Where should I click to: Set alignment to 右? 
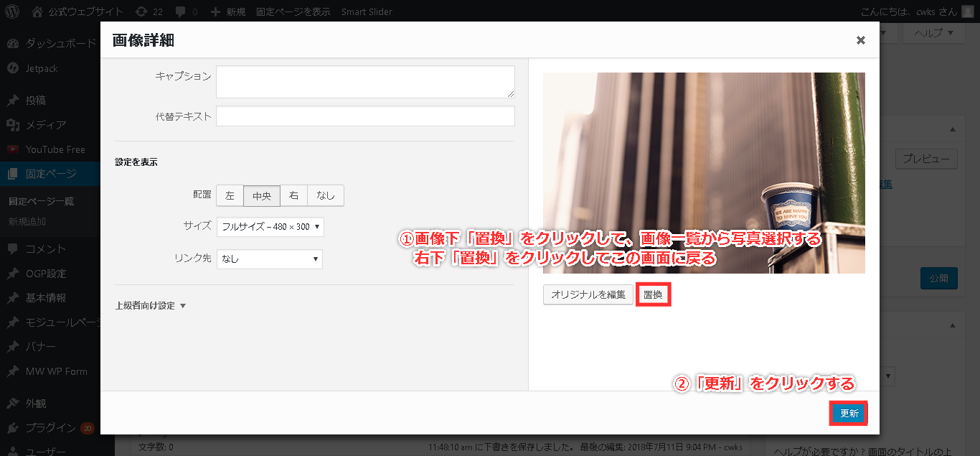pyautogui.click(x=294, y=195)
